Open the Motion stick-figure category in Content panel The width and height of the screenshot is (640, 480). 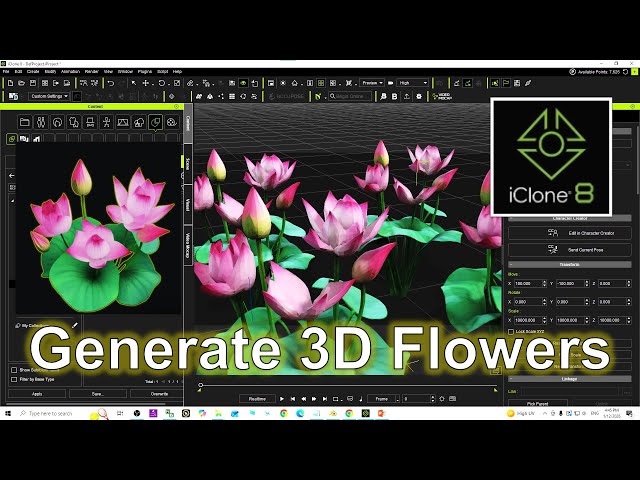(107, 122)
